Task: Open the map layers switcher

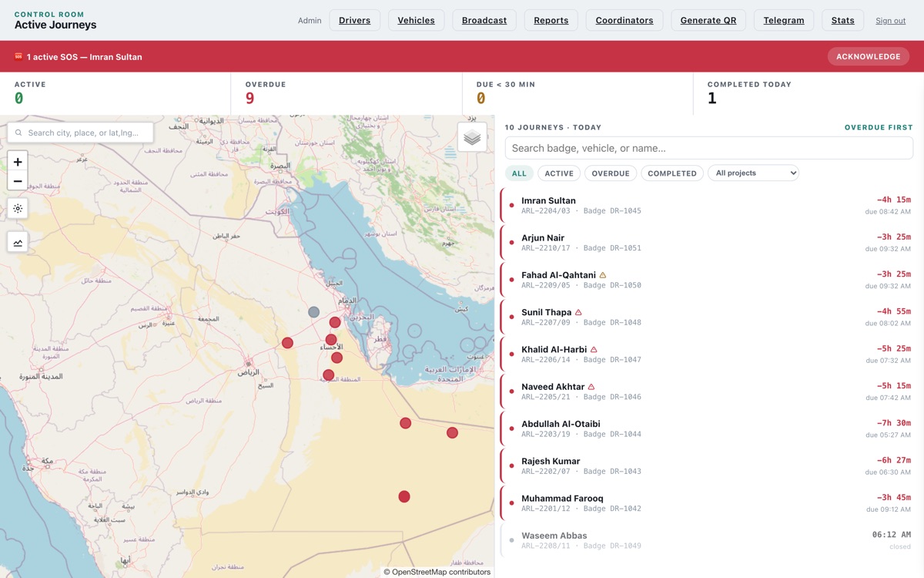Action: pos(472,137)
